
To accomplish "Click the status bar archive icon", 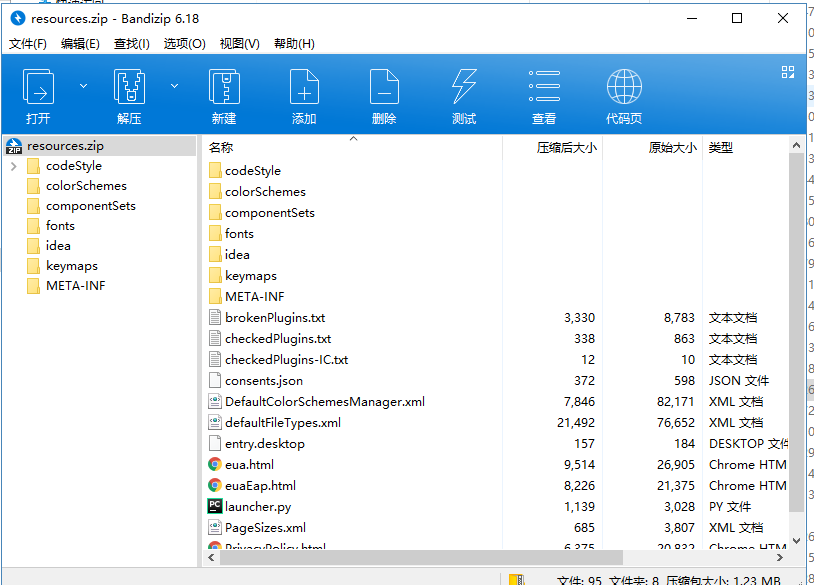I will point(517,580).
